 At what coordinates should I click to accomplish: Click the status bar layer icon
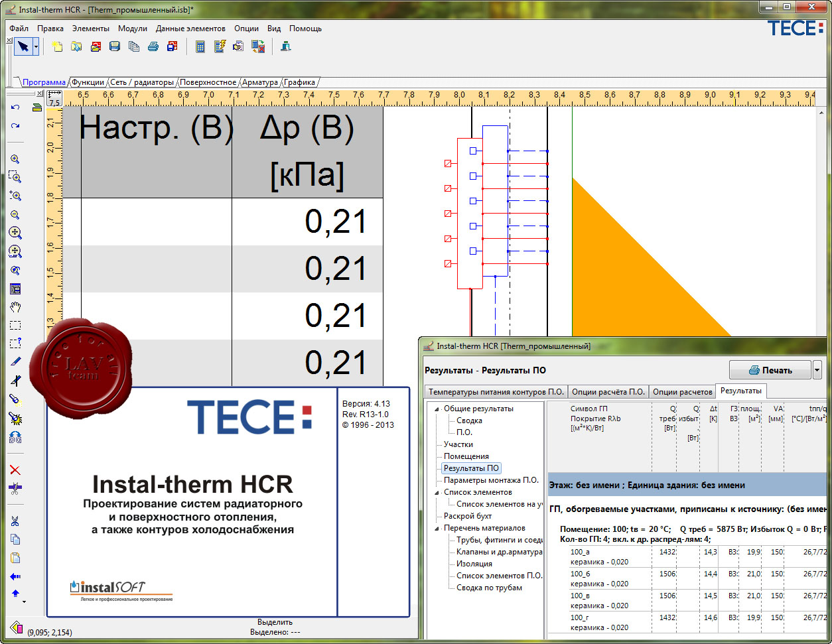(16, 627)
